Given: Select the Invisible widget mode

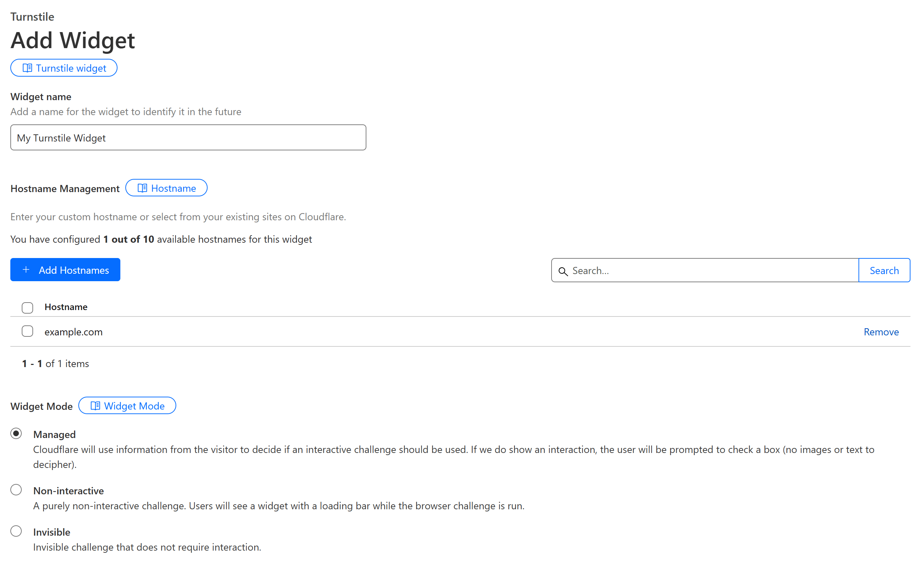Looking at the screenshot, I should pos(16,531).
